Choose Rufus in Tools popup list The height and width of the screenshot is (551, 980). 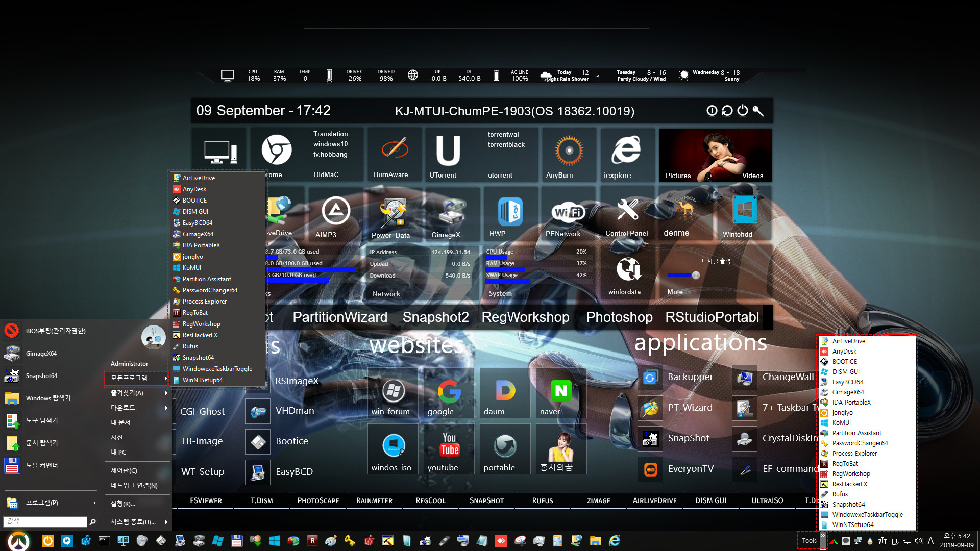pos(867,494)
